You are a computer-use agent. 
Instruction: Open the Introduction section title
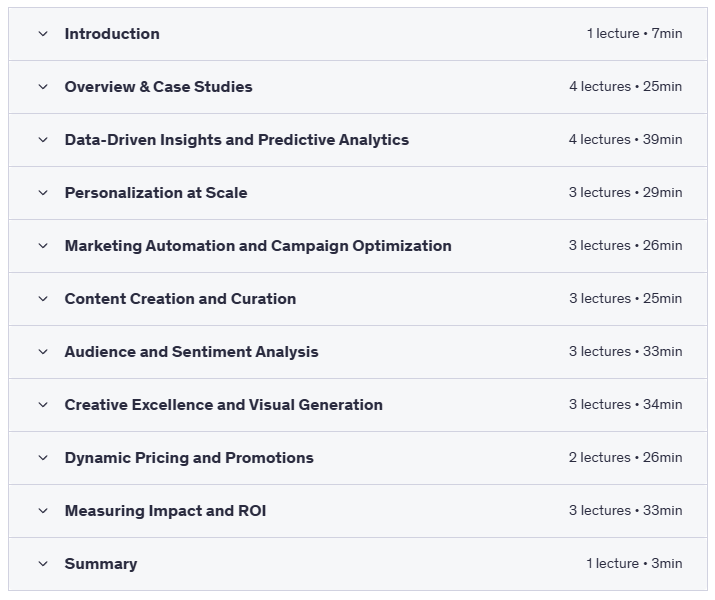(112, 34)
